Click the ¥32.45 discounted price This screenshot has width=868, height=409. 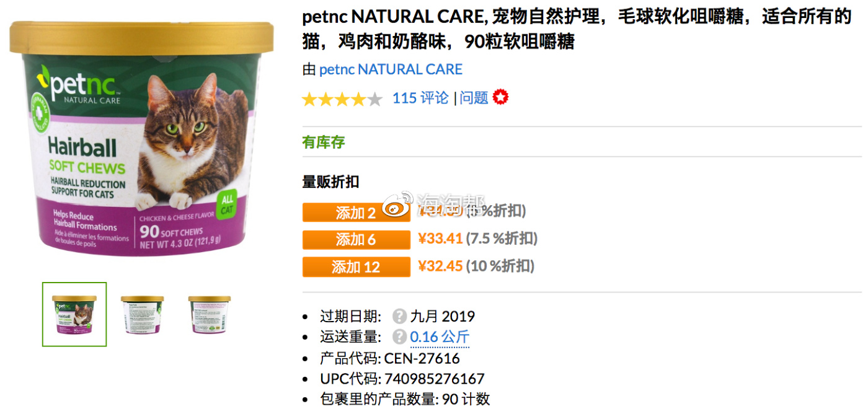tap(440, 266)
